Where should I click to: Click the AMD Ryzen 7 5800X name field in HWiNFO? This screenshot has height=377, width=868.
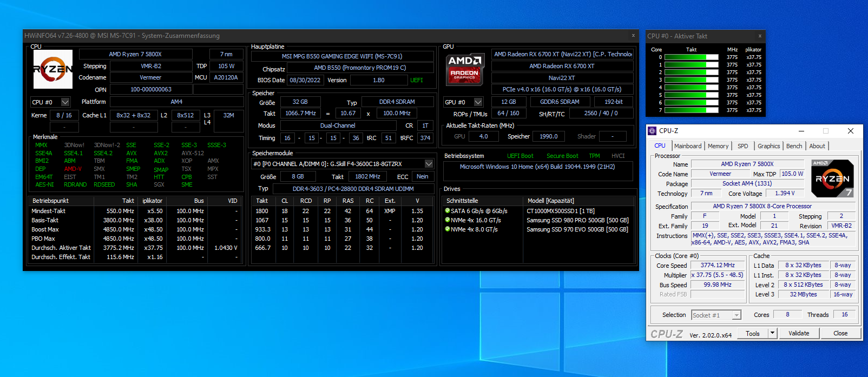pos(135,54)
